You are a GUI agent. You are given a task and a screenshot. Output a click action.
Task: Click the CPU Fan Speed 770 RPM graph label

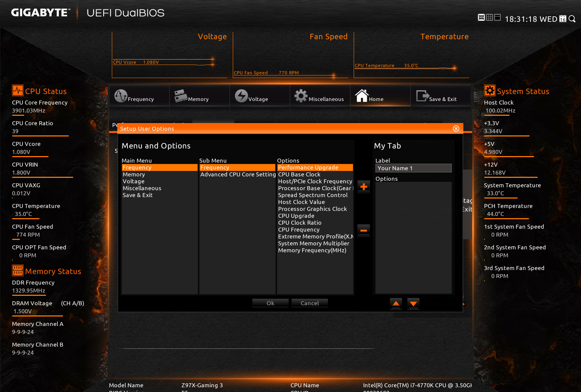(266, 73)
